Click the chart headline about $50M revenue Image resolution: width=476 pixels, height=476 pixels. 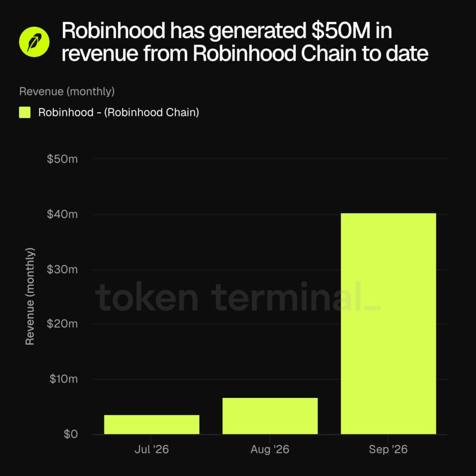245,42
